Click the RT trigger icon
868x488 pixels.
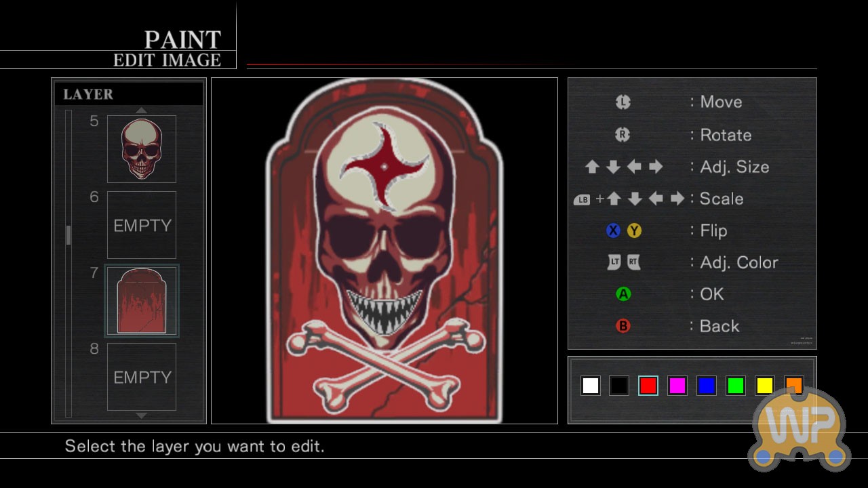[x=633, y=262]
